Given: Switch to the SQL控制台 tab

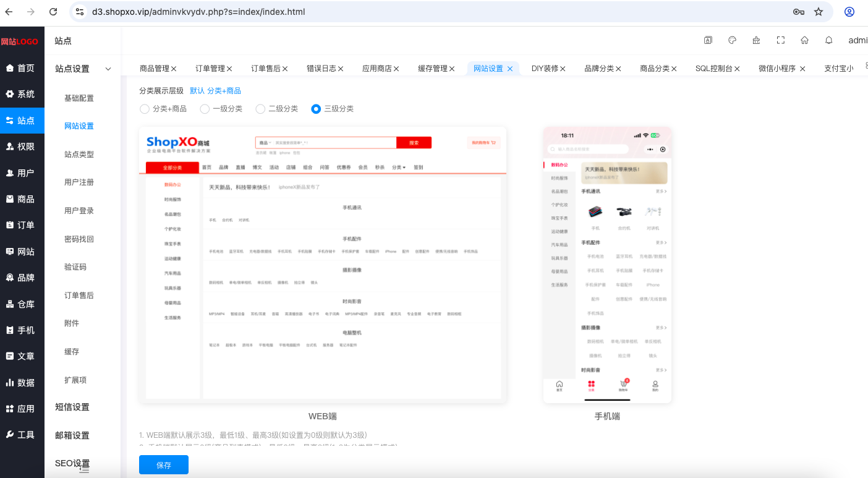Looking at the screenshot, I should pyautogui.click(x=713, y=69).
